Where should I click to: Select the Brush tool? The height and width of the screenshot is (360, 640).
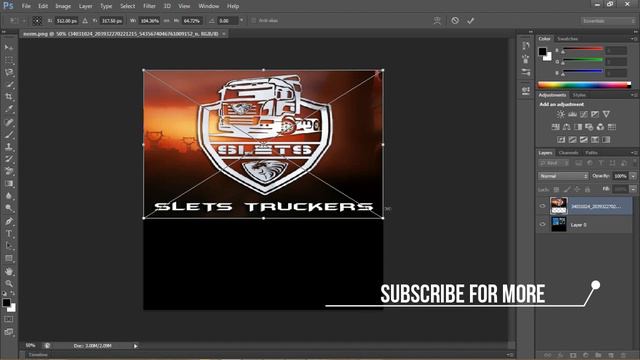(9, 135)
